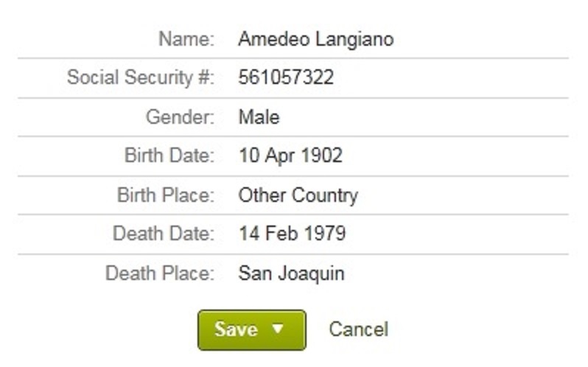Click the Social Security # label

click(140, 77)
